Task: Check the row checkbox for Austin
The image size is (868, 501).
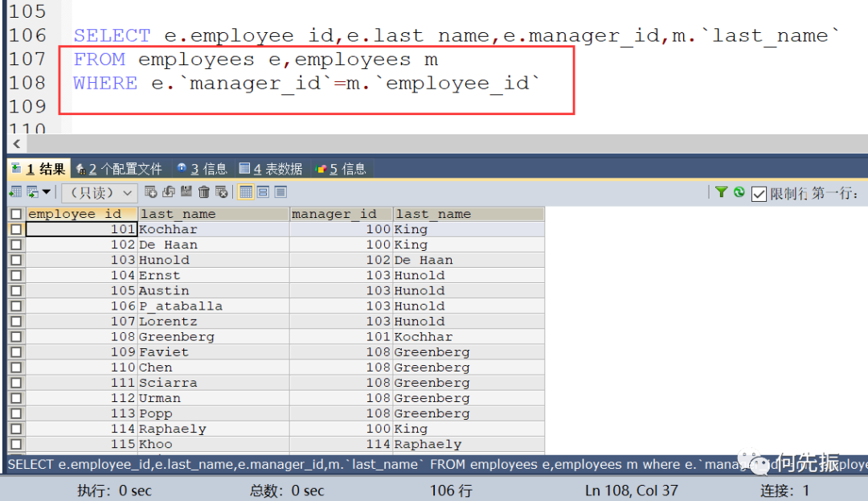Action: tap(16, 290)
